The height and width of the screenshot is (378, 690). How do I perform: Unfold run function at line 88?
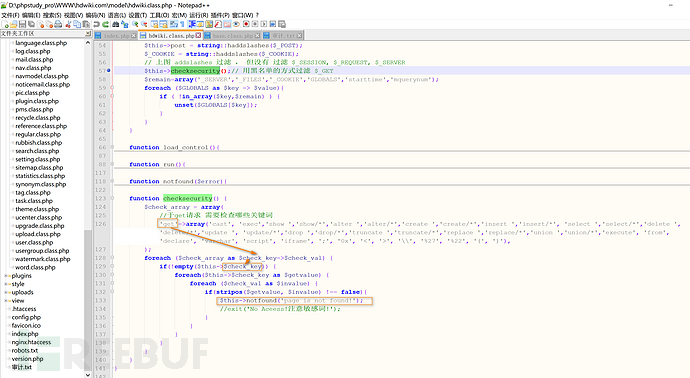[x=112, y=164]
